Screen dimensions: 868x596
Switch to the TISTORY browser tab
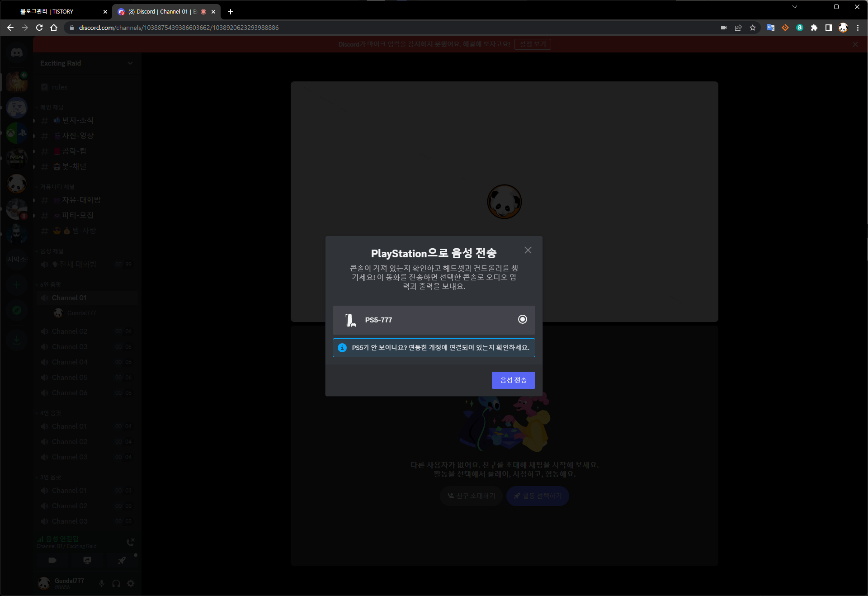[57, 12]
